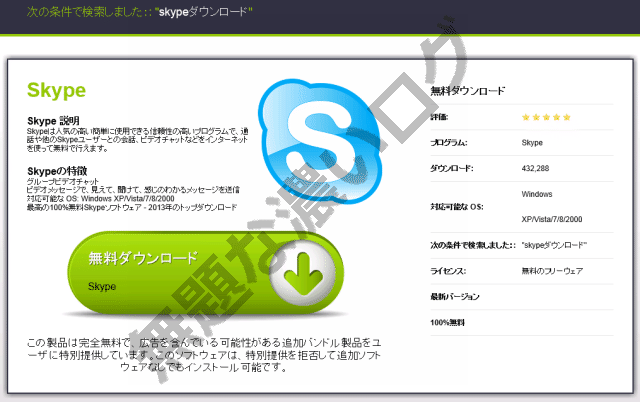Click the XP/Vista/7/8/2000 value in sidebar

[552, 220]
